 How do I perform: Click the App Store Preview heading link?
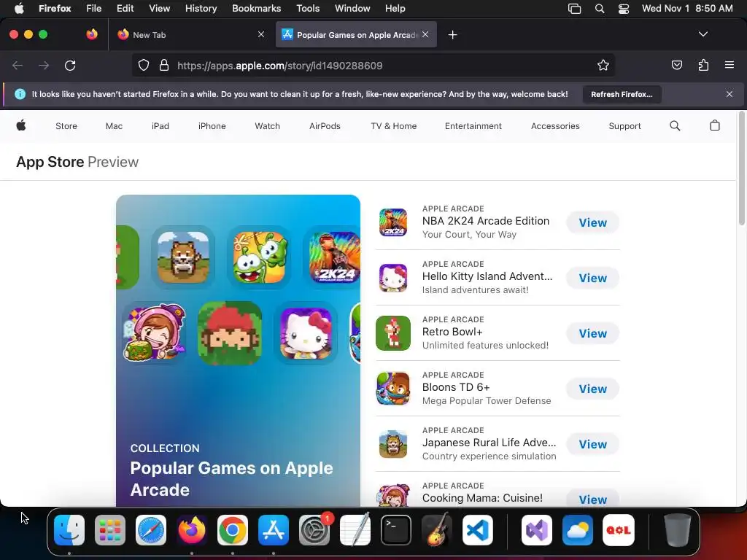pos(77,162)
